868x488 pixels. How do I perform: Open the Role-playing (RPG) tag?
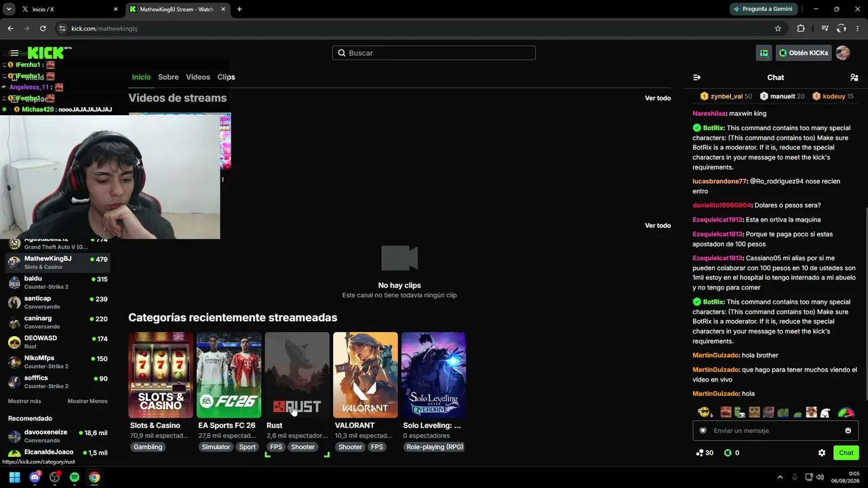(x=435, y=447)
